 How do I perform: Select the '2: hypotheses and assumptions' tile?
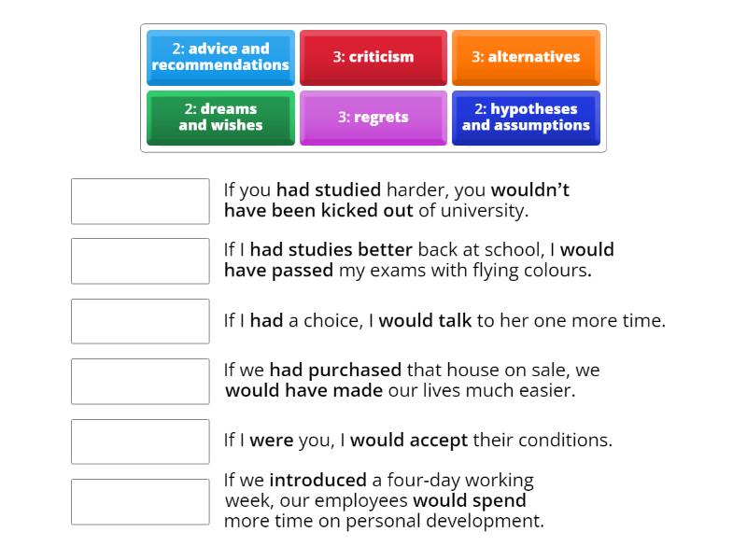(x=527, y=118)
